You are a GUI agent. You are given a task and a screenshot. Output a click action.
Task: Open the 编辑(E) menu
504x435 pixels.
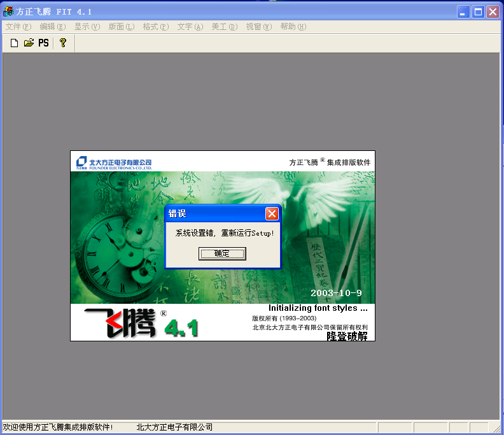coord(53,27)
